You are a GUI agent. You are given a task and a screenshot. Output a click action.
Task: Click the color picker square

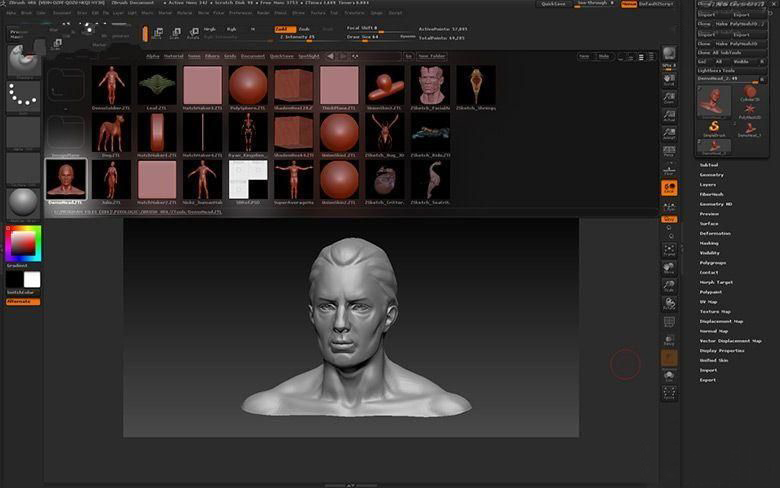[23, 243]
